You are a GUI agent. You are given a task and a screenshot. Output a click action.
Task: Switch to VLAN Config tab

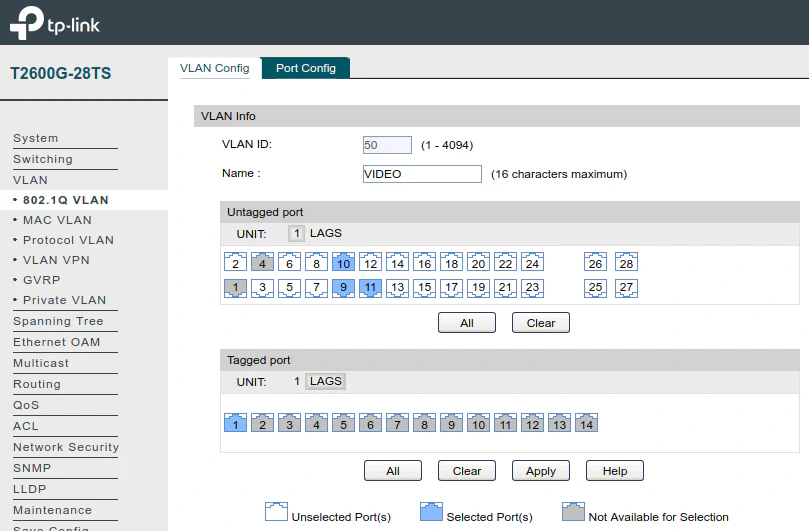pyautogui.click(x=215, y=68)
